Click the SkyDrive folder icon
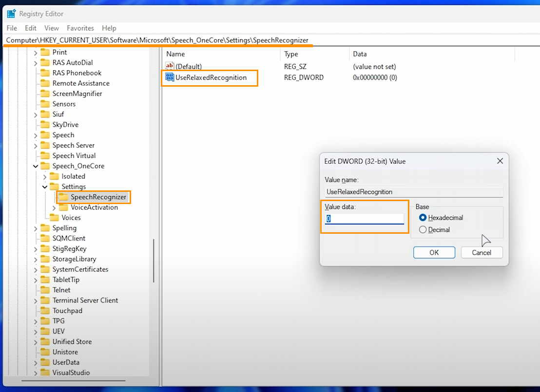 pyautogui.click(x=45, y=125)
